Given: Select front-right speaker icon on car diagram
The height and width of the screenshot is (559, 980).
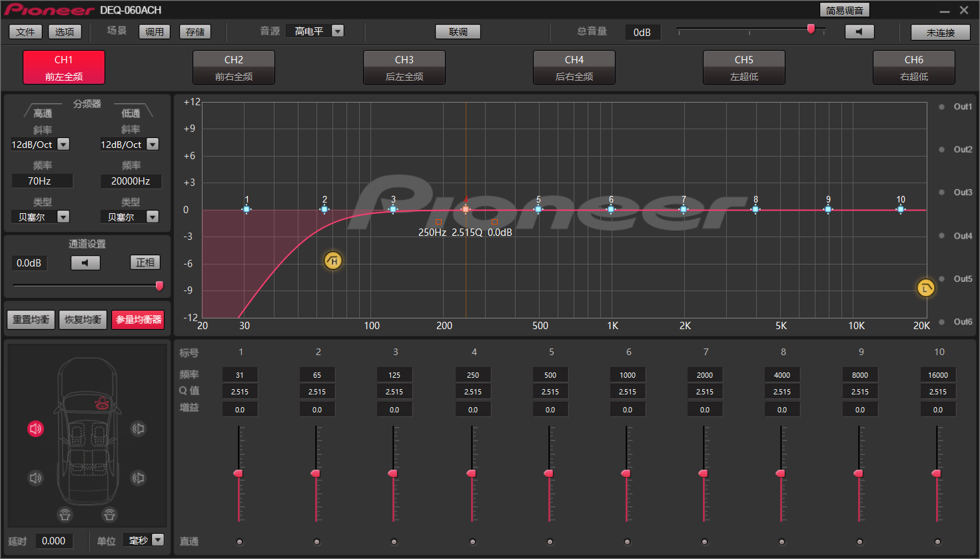Looking at the screenshot, I should tap(138, 428).
